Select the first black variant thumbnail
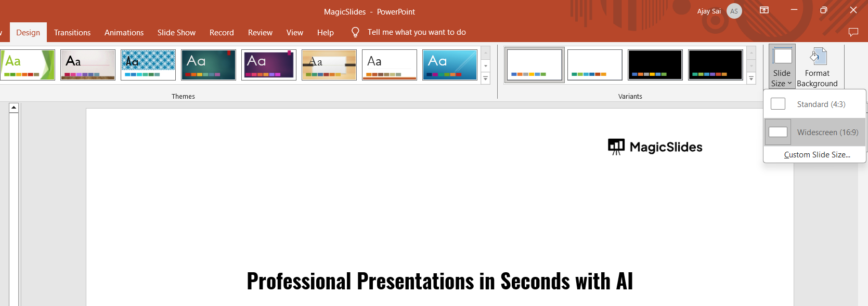The height and width of the screenshot is (306, 868). click(655, 65)
